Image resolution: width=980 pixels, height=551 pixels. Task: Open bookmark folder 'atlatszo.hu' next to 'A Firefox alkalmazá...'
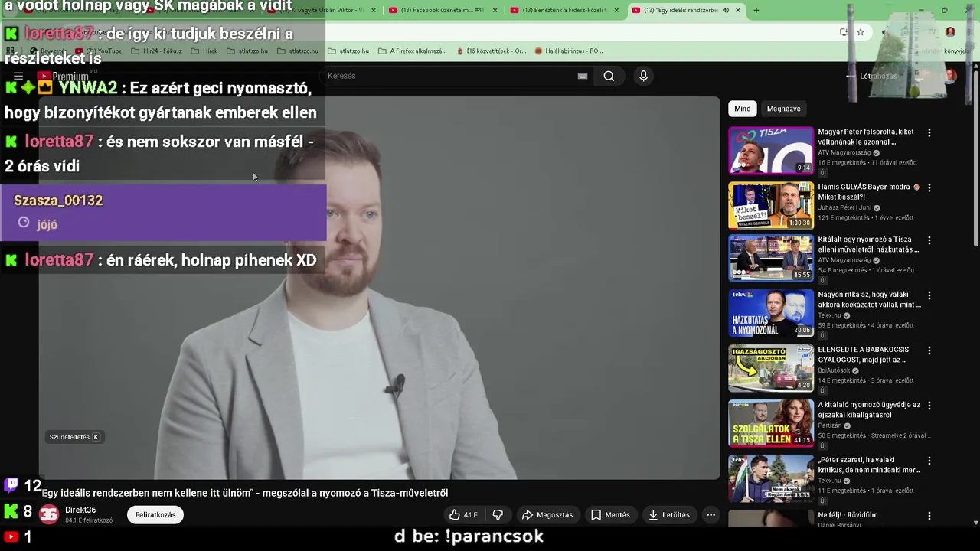tap(347, 51)
